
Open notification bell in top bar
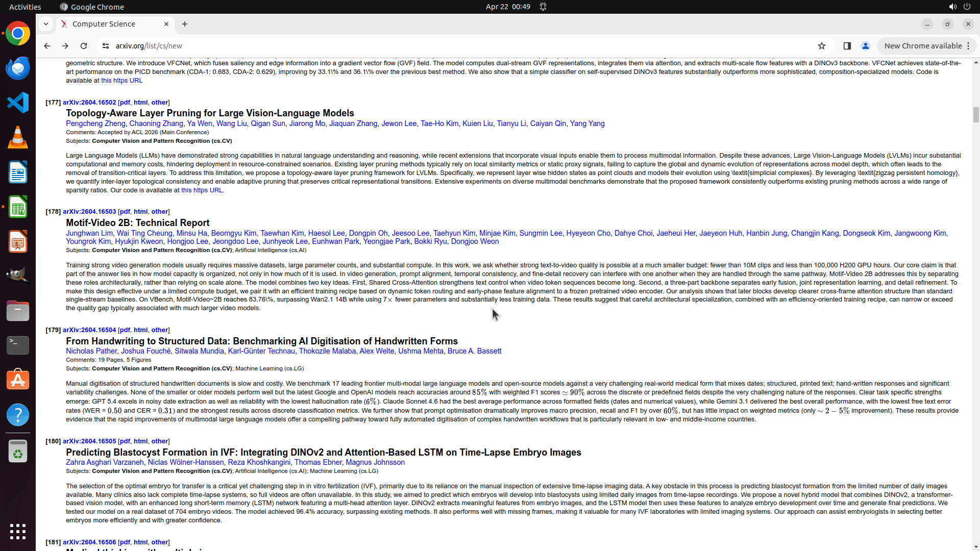coord(543,7)
